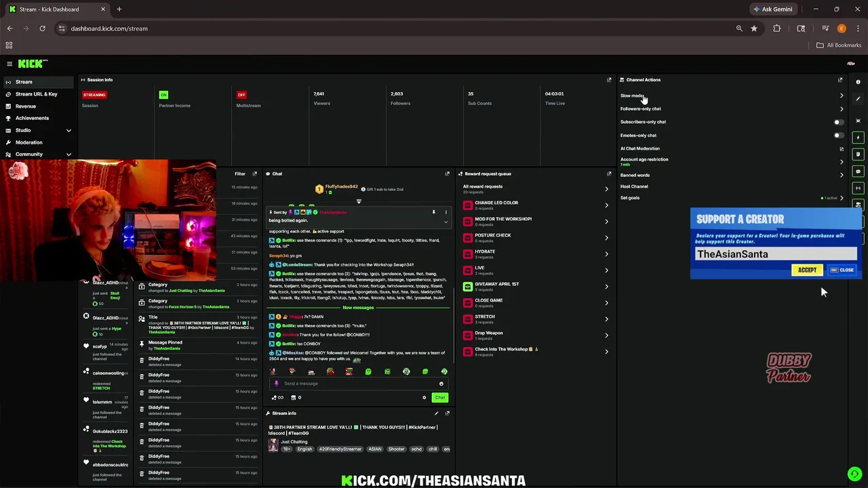Click the purple icon in the chat input
This screenshot has width=868, height=488.
pos(276,384)
